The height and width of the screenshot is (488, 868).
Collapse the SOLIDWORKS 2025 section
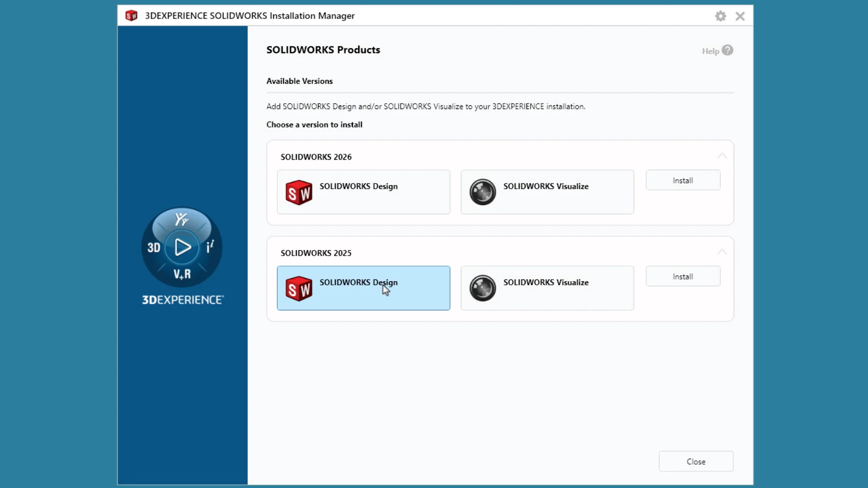click(722, 252)
